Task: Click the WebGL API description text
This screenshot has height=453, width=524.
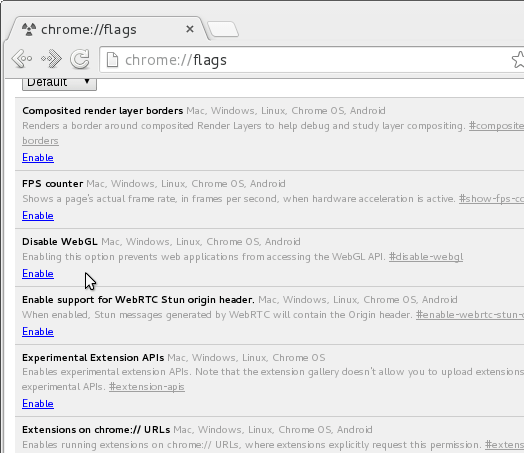Action: (204, 257)
